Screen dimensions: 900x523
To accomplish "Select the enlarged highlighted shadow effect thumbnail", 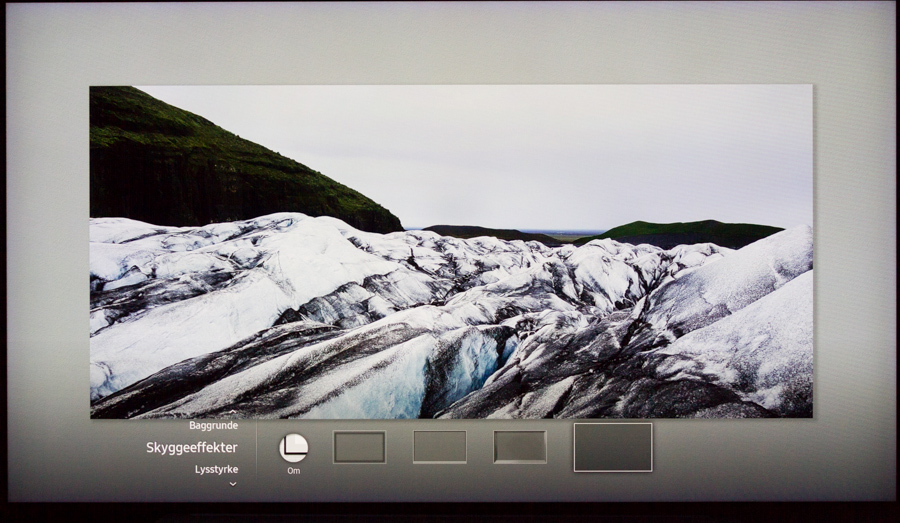I will (x=613, y=448).
